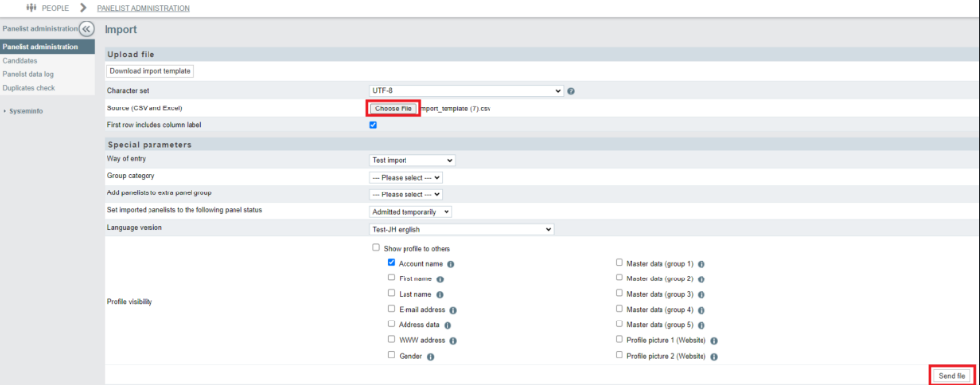
Task: Click the People icon in the breadcrumb
Action: [31, 8]
